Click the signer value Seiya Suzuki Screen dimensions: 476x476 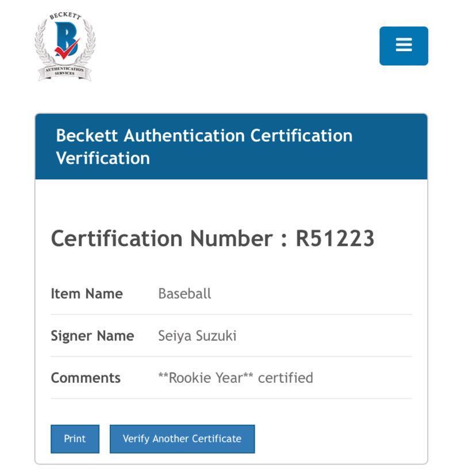[x=197, y=336]
